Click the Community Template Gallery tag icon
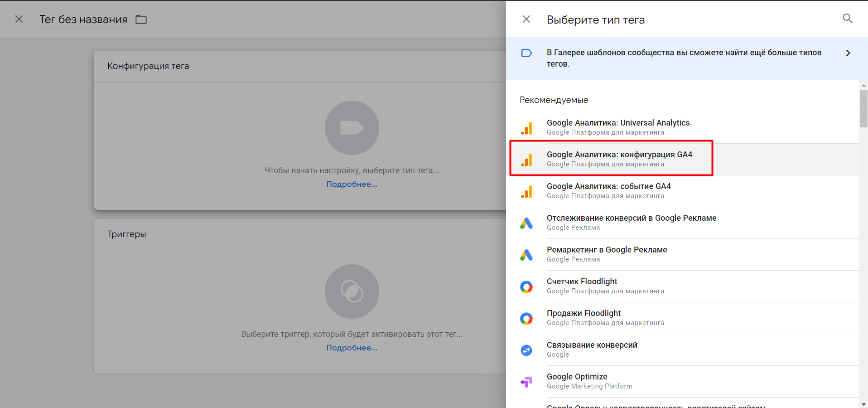 (526, 53)
